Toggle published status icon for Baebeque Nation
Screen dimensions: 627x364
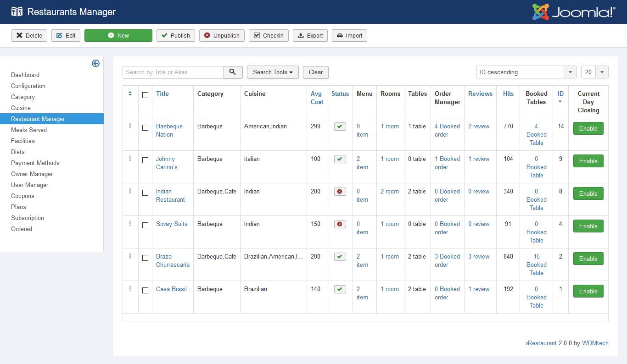[340, 127]
